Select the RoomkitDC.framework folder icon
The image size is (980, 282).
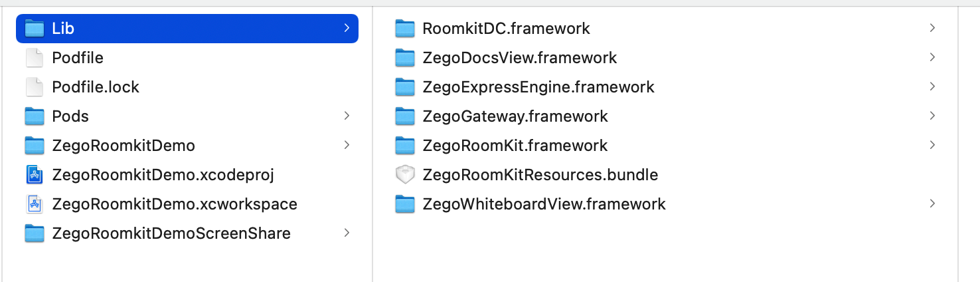[404, 29]
